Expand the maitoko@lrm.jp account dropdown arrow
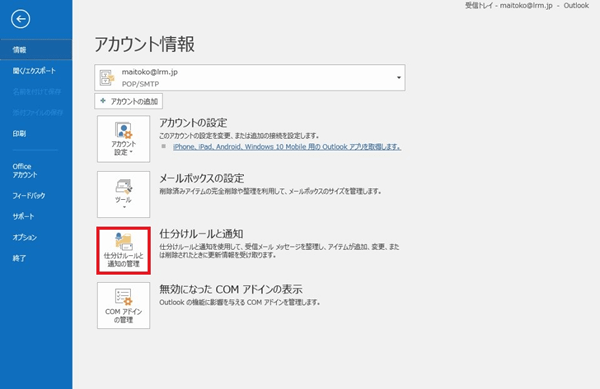 tap(399, 78)
